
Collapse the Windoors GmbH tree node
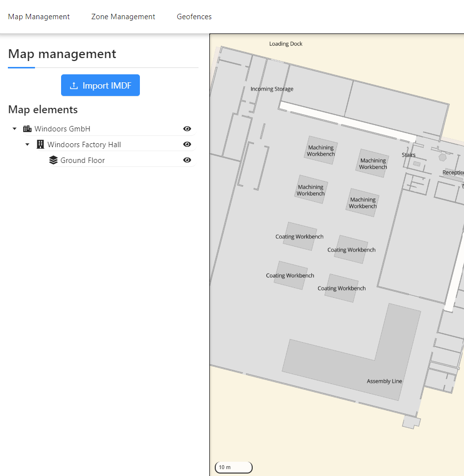point(15,128)
